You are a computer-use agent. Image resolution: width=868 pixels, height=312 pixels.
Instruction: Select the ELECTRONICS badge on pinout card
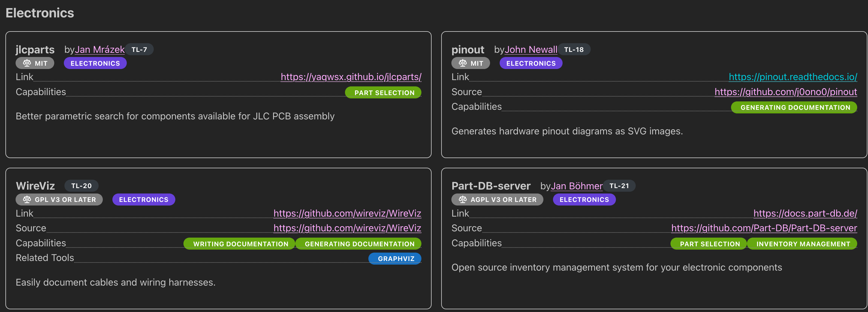[531, 63]
